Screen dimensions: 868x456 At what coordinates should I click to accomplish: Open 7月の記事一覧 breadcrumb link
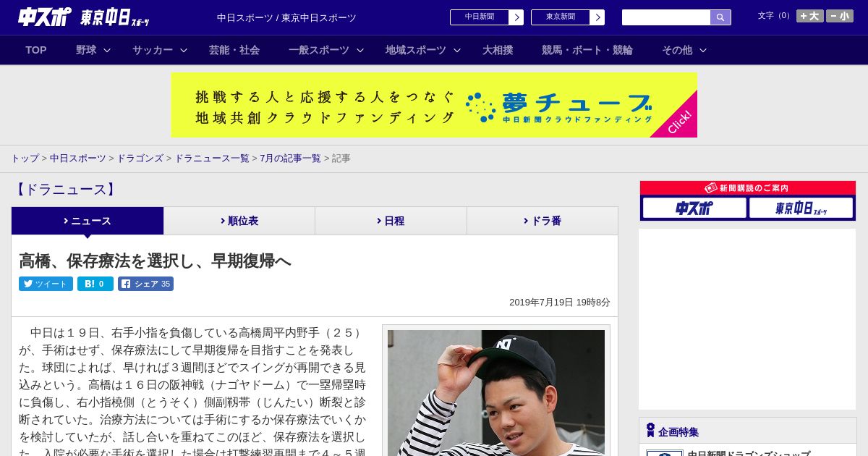(290, 158)
